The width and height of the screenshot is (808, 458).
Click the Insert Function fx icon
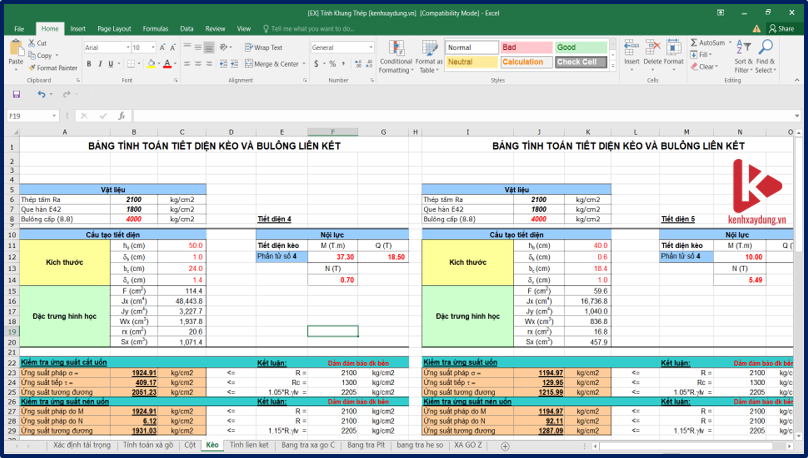coord(121,115)
